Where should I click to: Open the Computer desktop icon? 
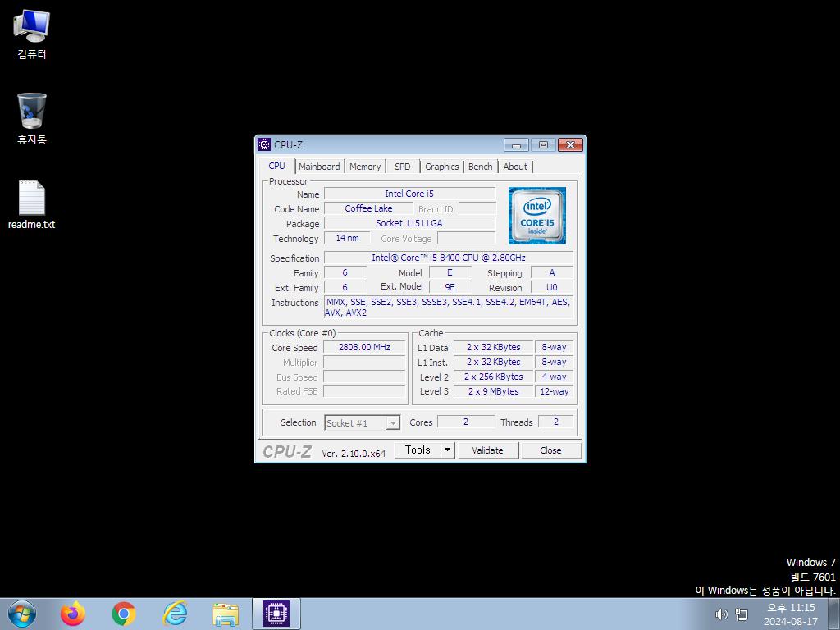tap(32, 34)
